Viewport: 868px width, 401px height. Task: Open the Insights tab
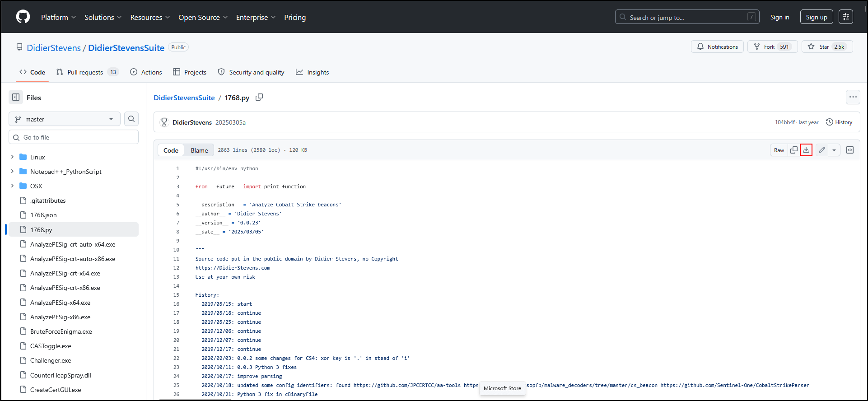313,72
